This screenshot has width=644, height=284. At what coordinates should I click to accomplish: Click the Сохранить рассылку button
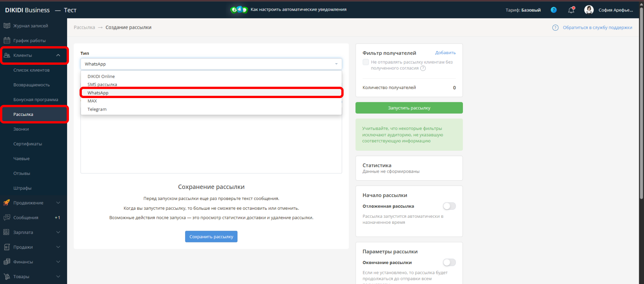pos(211,237)
